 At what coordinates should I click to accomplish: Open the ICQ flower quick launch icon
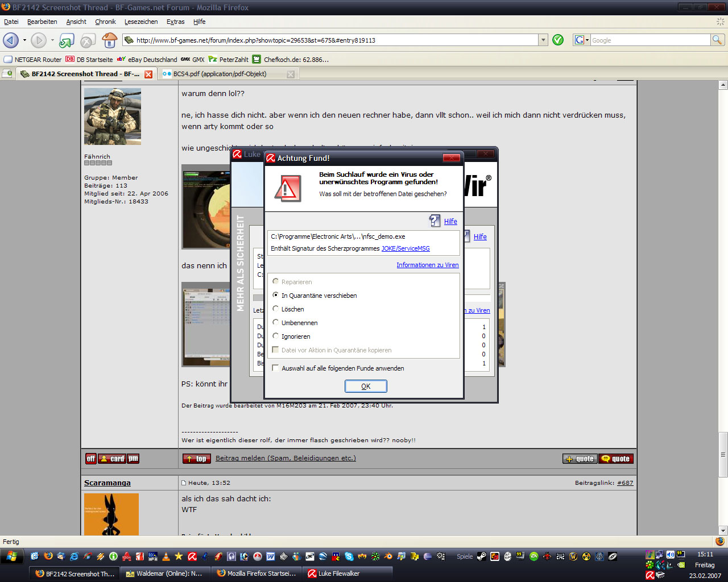[x=375, y=556]
